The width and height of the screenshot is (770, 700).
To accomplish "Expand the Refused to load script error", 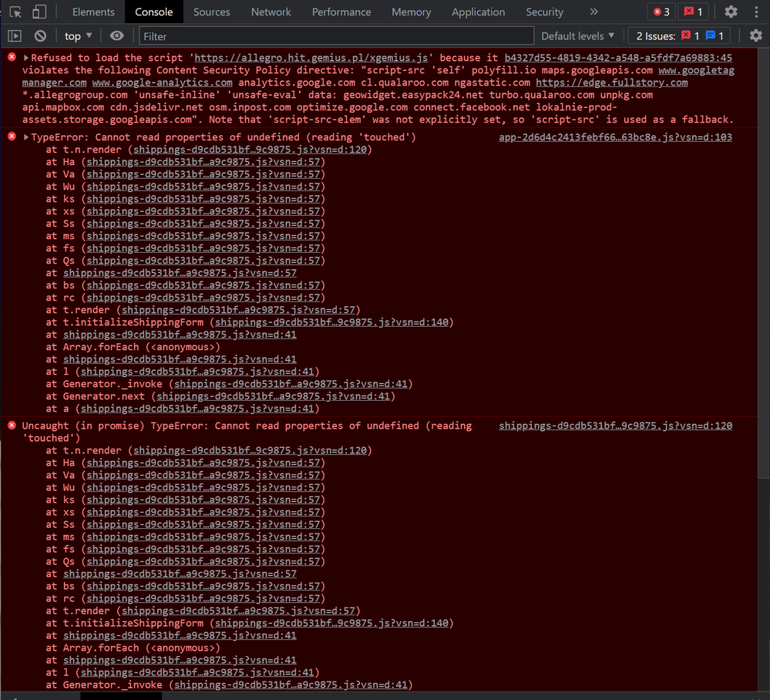I will 26,58.
